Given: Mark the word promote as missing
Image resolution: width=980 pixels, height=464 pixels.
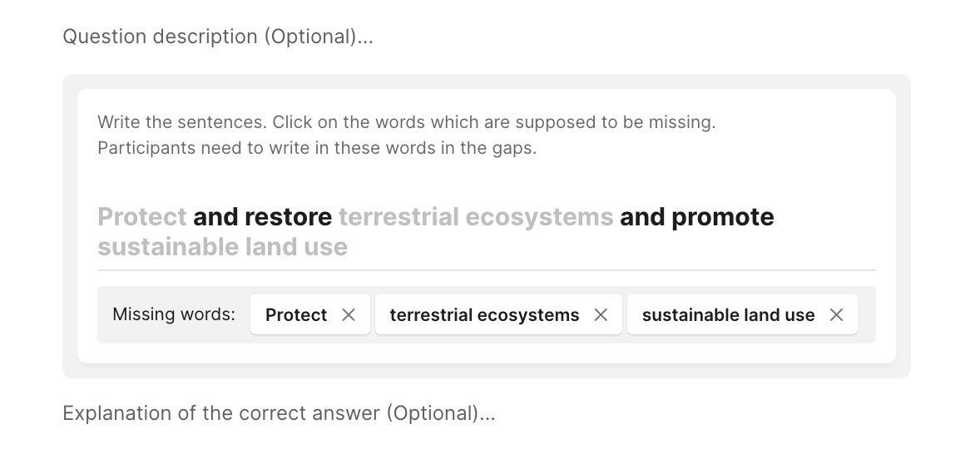Looking at the screenshot, I should pos(722,217).
